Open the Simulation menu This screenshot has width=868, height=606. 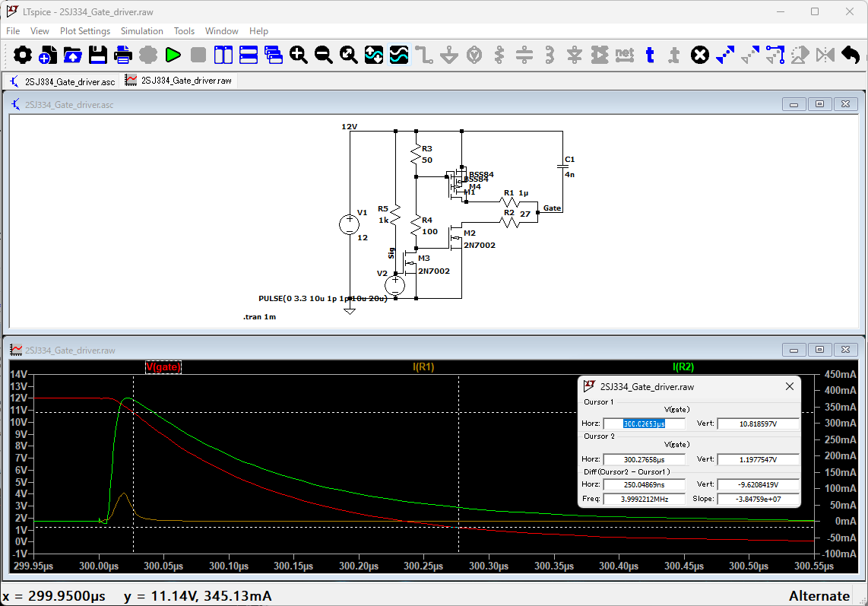tap(142, 31)
